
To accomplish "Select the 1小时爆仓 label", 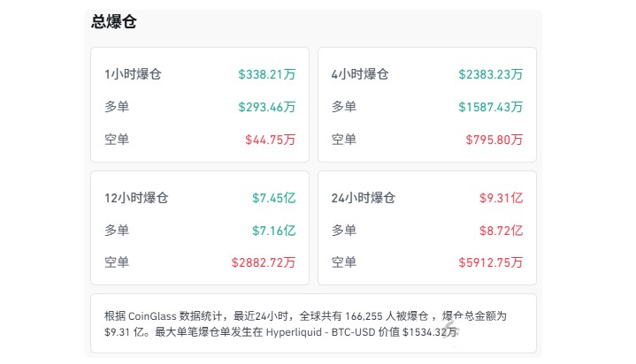I will [133, 74].
